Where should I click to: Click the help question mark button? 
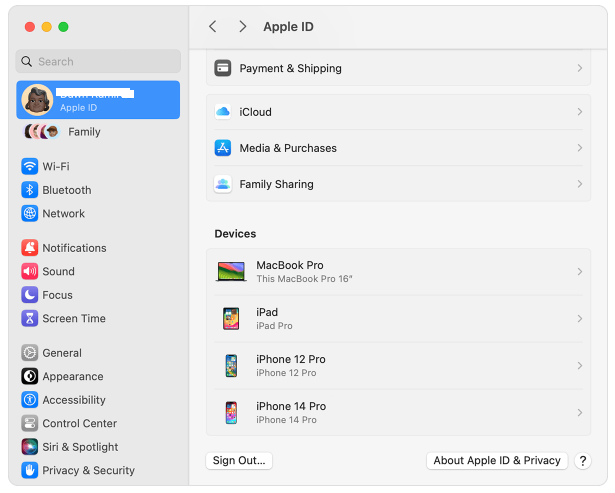click(583, 461)
